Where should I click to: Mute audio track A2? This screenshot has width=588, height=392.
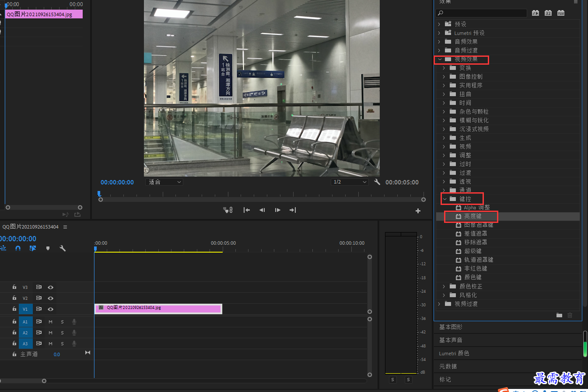[x=50, y=333]
